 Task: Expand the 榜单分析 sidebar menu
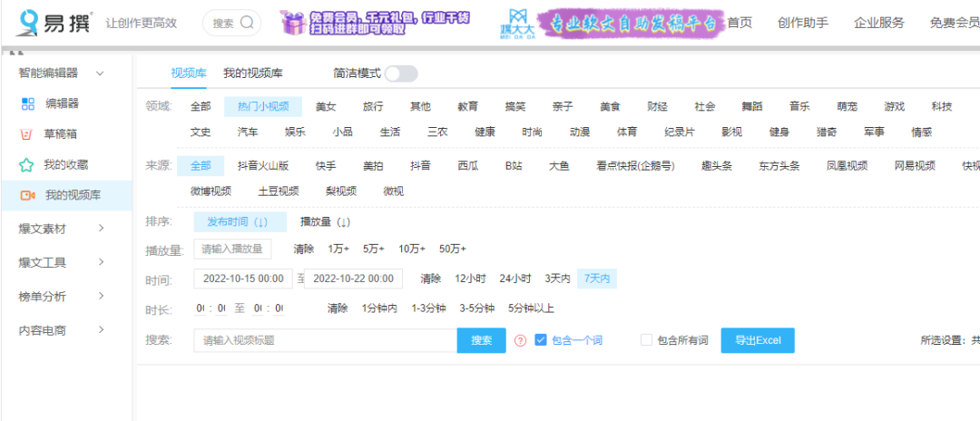click(x=101, y=297)
